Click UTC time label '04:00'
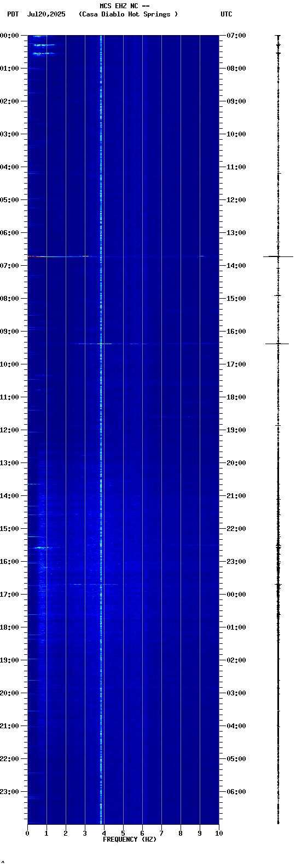The height and width of the screenshot is (868, 302). tap(236, 726)
